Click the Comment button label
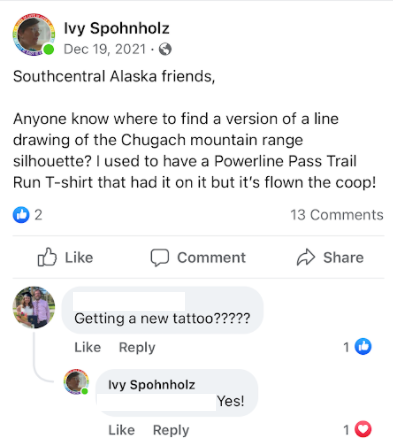This screenshot has height=442, width=393. [211, 258]
